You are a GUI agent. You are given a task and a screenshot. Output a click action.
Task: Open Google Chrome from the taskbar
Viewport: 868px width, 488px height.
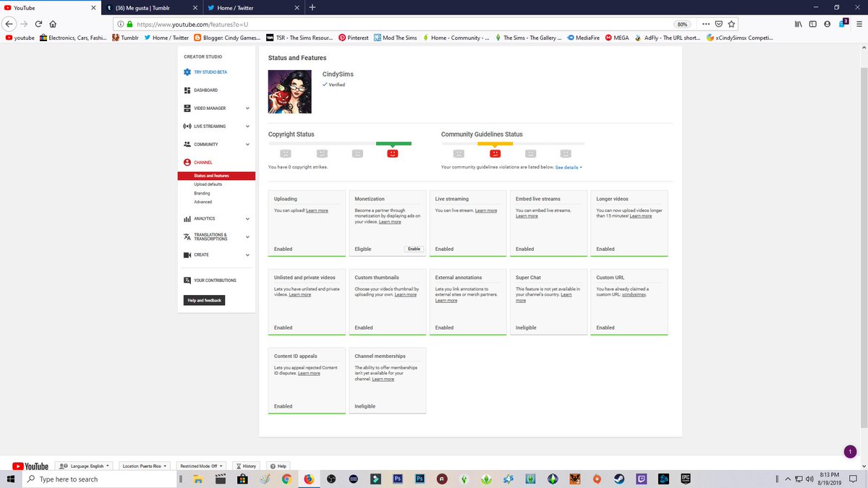[286, 479]
